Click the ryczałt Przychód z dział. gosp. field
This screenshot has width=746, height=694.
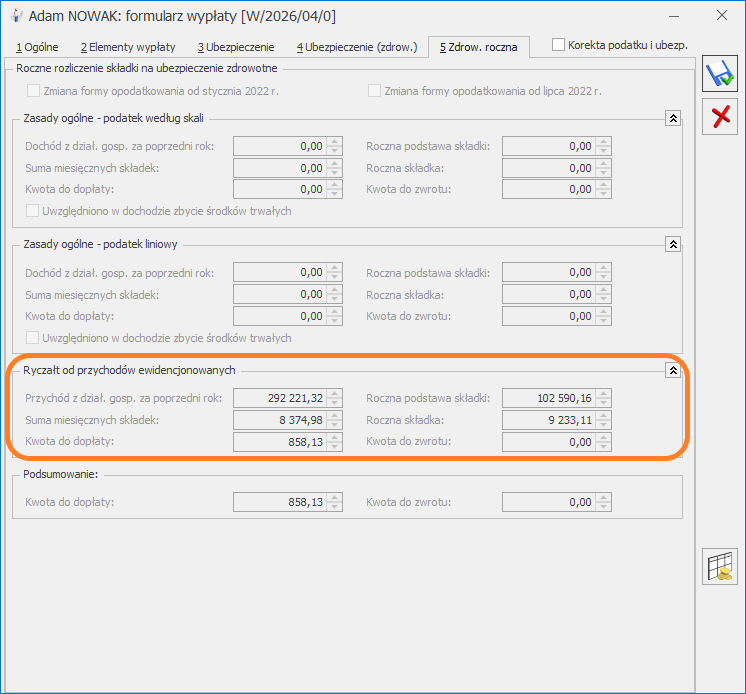(x=279, y=398)
